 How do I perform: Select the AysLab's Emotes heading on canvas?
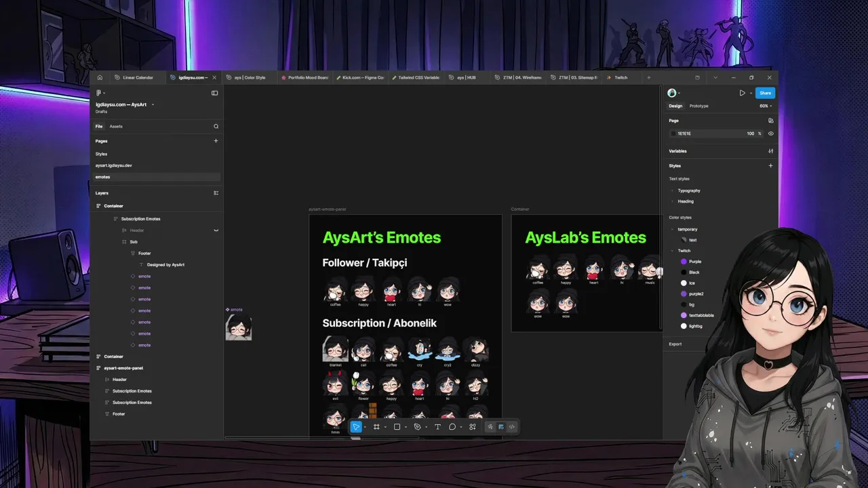click(585, 237)
